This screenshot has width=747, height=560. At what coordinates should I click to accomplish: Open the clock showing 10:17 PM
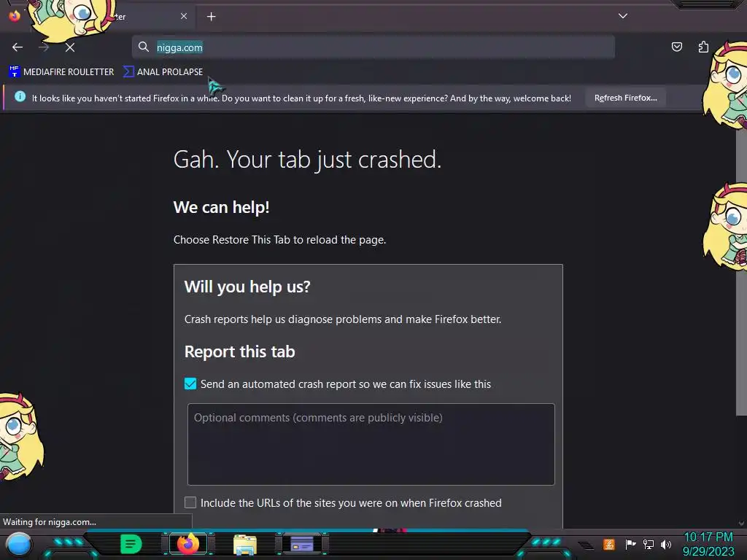coord(708,544)
